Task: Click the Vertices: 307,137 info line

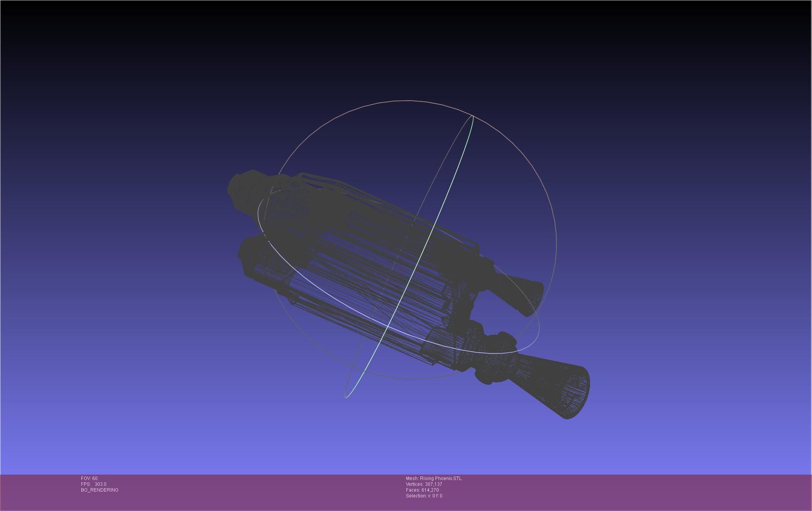Action: [424, 484]
